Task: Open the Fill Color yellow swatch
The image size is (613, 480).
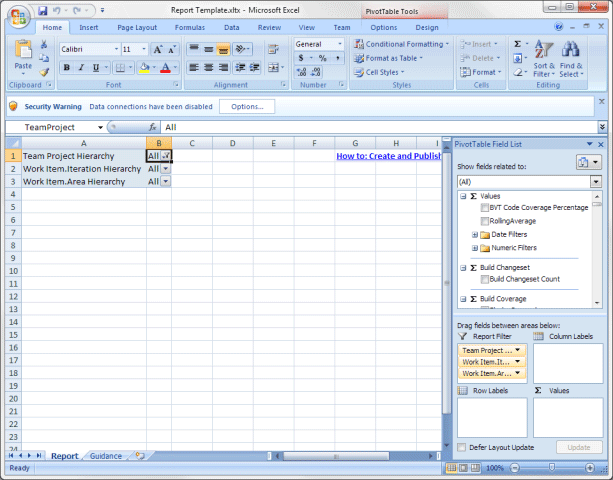Action: click(x=145, y=68)
